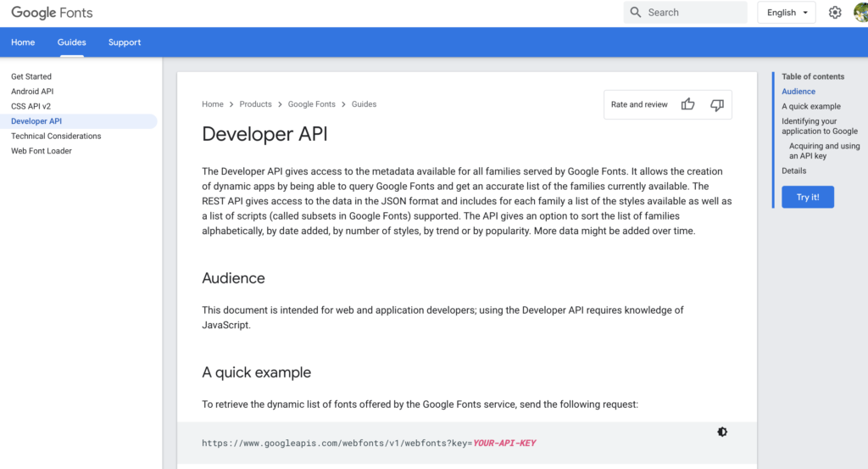
Task: Click the YOUR-API-KEY placeholder in code
Action: 504,443
